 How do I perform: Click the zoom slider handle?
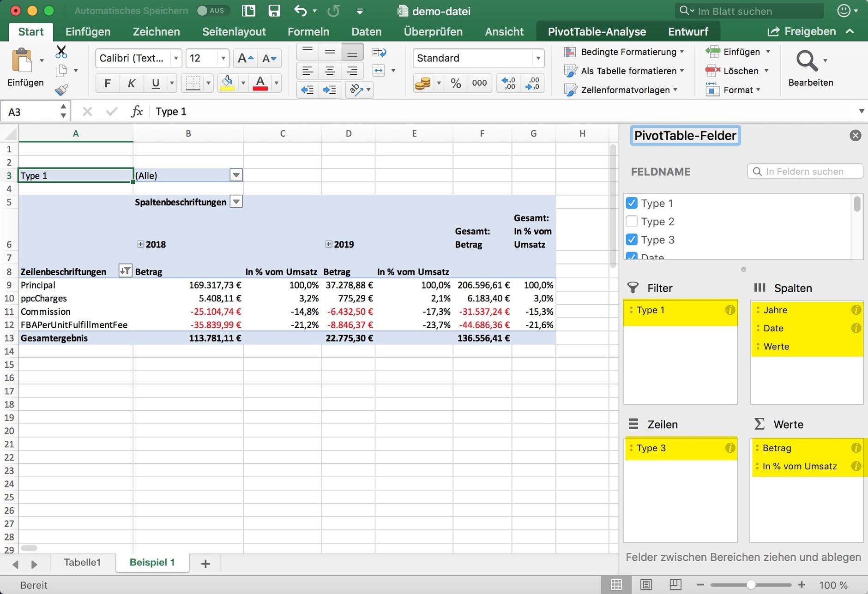click(751, 585)
